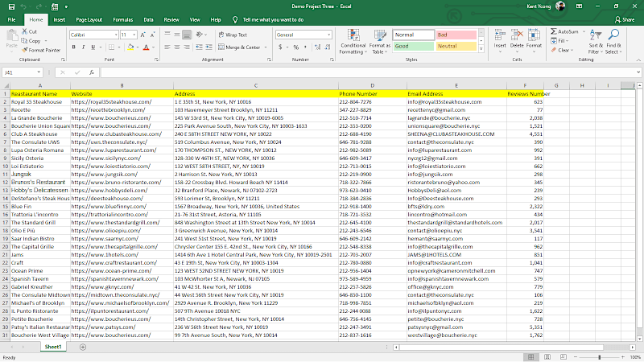Add a new sheet with plus icon
The width and height of the screenshot is (644, 362).
tap(83, 348)
